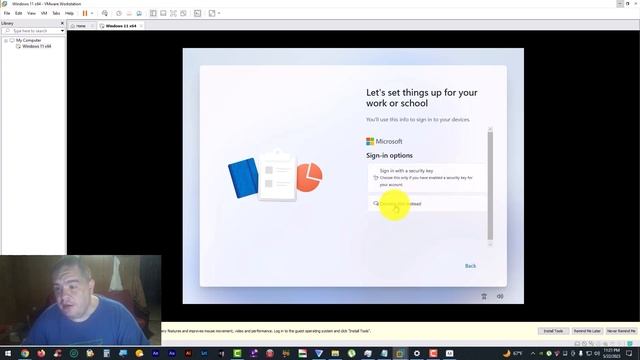Click the Back link in setup
640x360 pixels.
[x=470, y=266]
